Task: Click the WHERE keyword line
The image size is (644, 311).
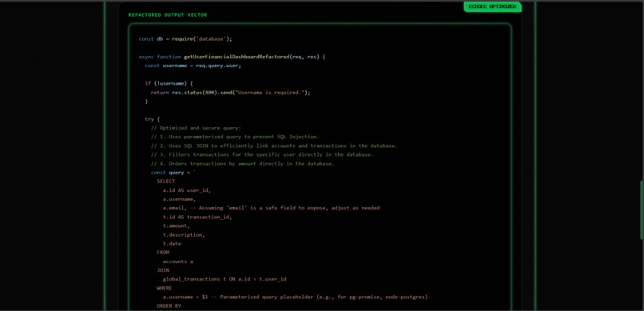Action: tap(165, 288)
